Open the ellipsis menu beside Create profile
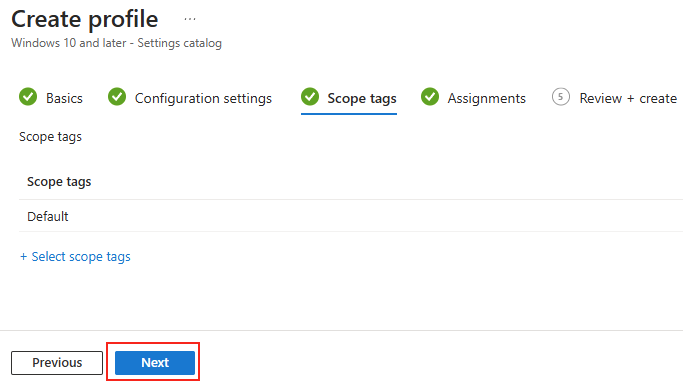Screen dimensions: 683x384 coord(190,19)
